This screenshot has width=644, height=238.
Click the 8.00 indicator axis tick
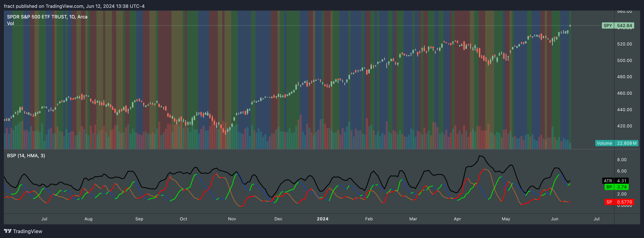coord(622,160)
